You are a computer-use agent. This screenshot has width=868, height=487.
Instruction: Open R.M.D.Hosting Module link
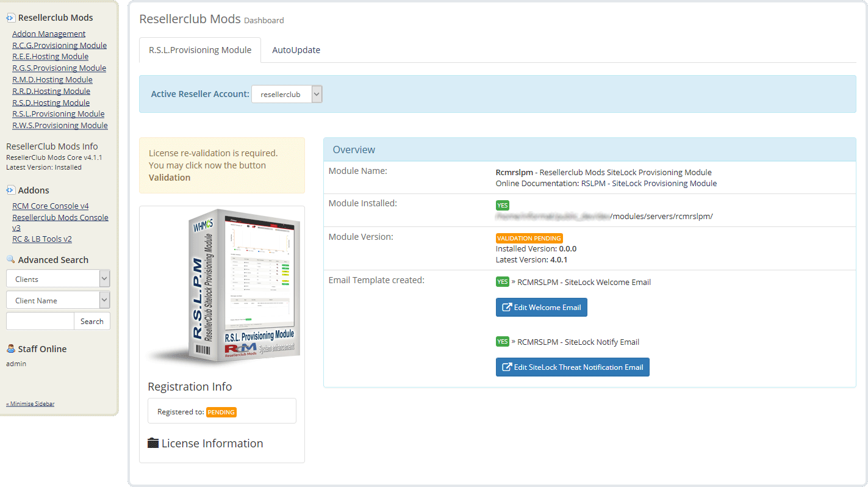(52, 79)
